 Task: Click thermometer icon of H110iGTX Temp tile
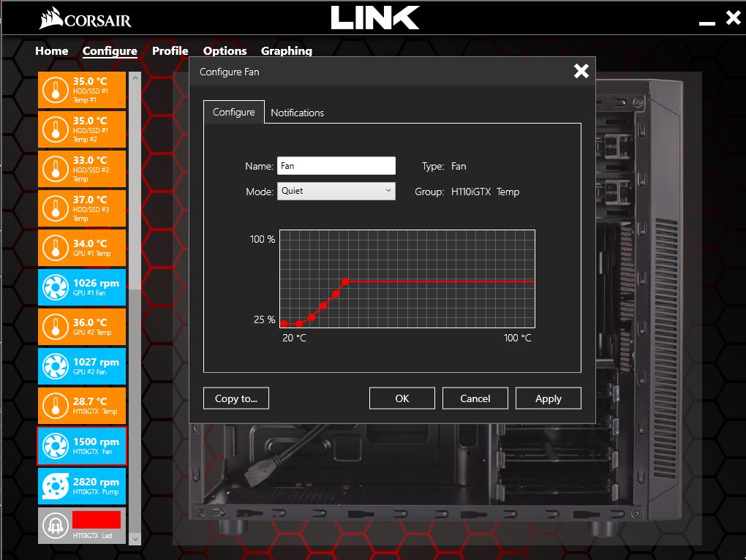56,406
